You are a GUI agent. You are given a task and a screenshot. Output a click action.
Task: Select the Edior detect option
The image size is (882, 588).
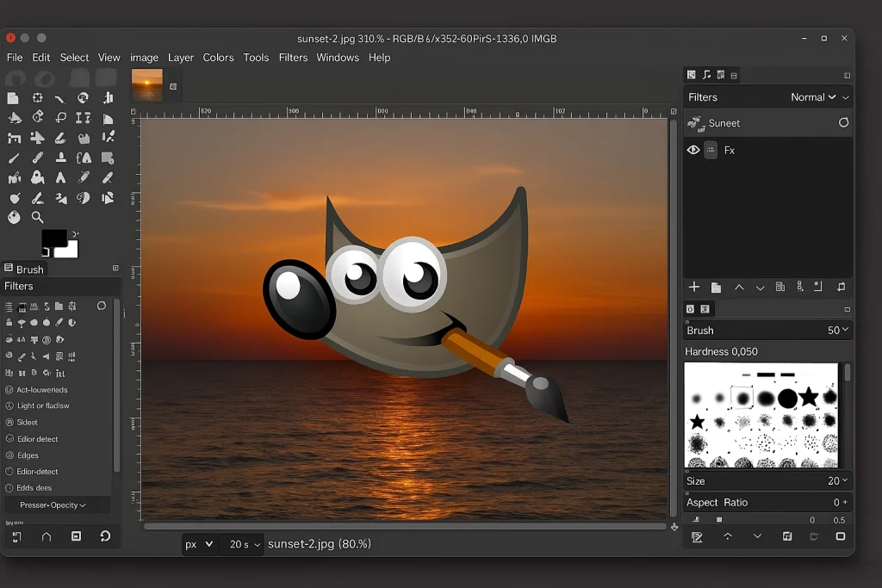pyautogui.click(x=32, y=438)
